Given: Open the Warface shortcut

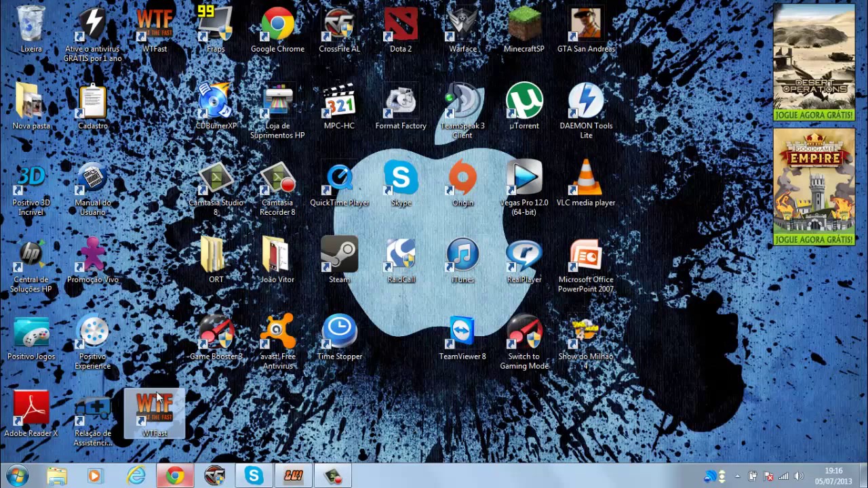Looking at the screenshot, I should click(462, 29).
